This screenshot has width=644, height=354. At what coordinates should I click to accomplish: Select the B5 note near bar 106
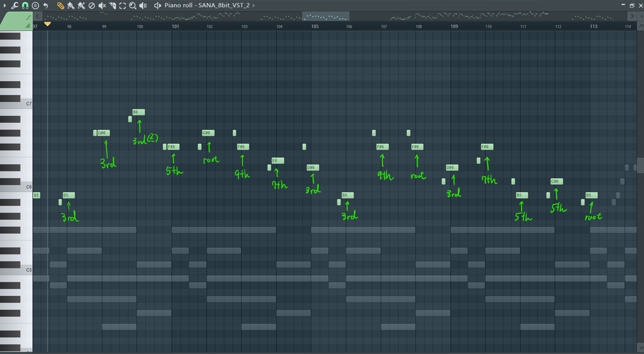[x=348, y=195]
